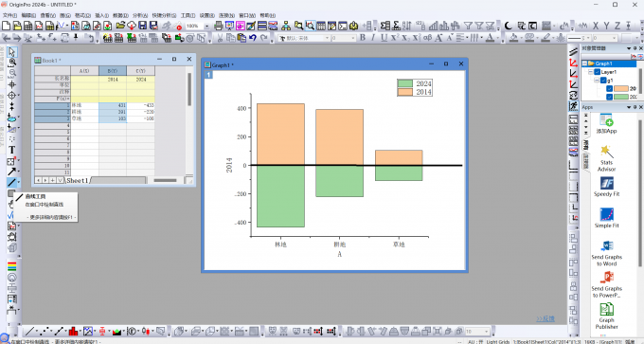The width and height of the screenshot is (644, 344).
Task: Click the orange 2014 legend color swatch
Action: 405,92
